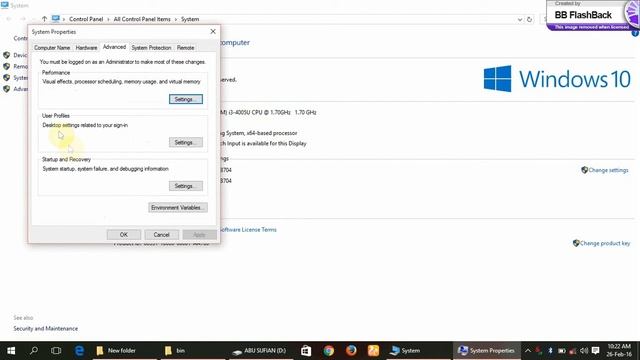Open the blue help icon in System window
The height and width of the screenshot is (360, 640).
[x=636, y=33]
